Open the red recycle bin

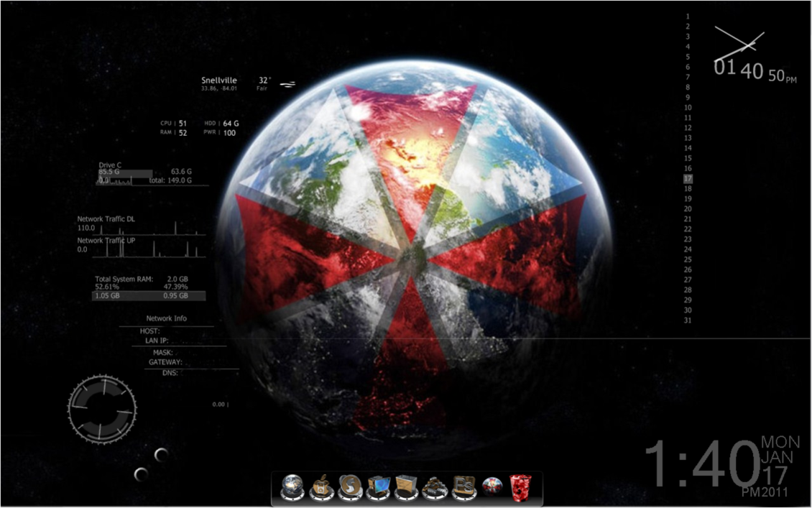[x=520, y=488]
